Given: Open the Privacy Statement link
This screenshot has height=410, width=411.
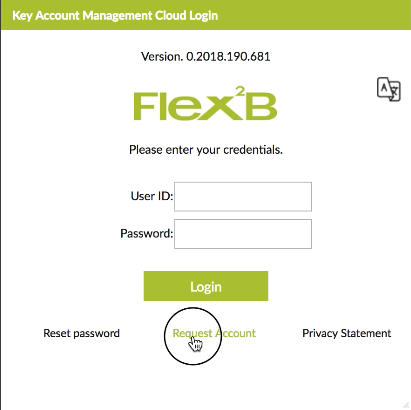Looking at the screenshot, I should click(x=347, y=333).
